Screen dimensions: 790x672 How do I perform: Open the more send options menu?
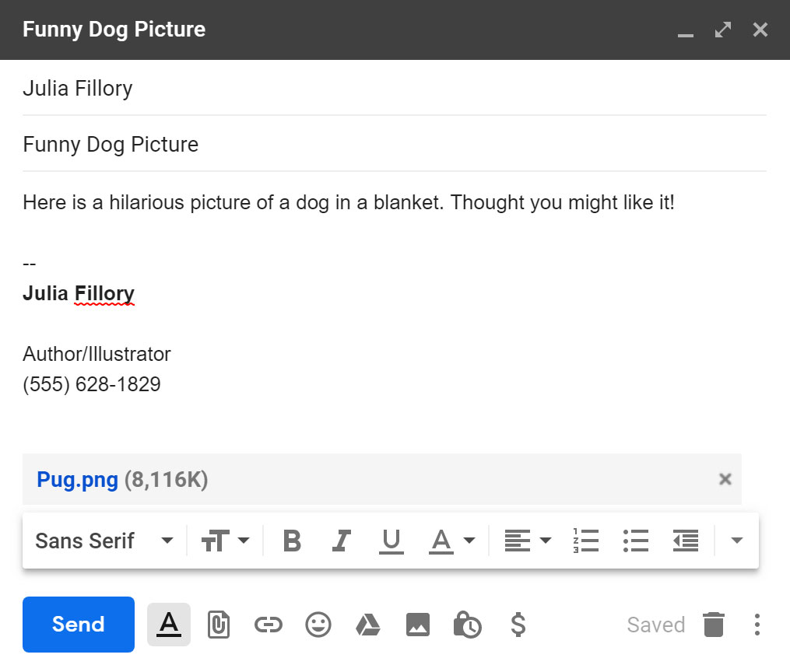(757, 625)
